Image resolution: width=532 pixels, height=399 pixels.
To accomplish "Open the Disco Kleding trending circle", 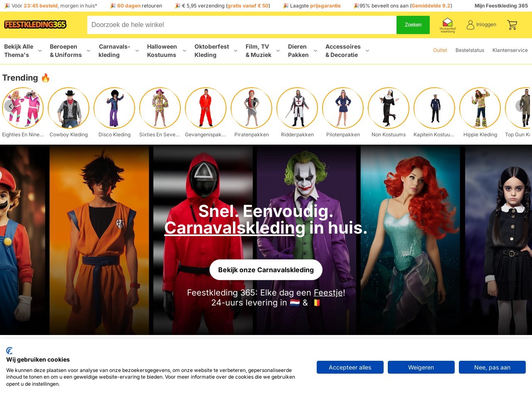I will (x=114, y=108).
